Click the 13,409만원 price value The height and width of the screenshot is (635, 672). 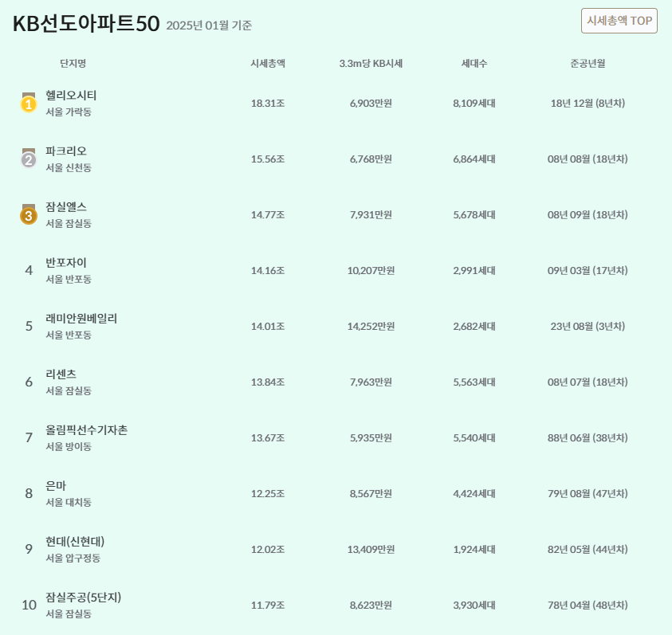pyautogui.click(x=371, y=549)
